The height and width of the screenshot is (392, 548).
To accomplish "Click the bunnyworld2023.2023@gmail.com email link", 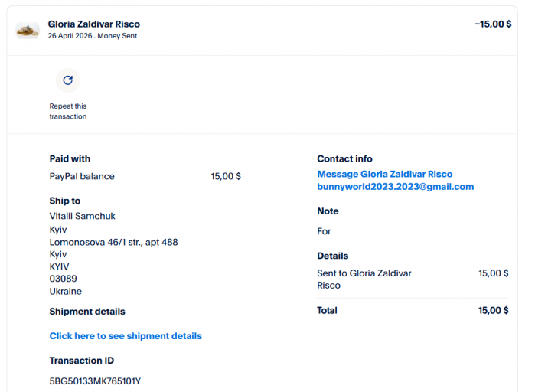I will (x=395, y=187).
